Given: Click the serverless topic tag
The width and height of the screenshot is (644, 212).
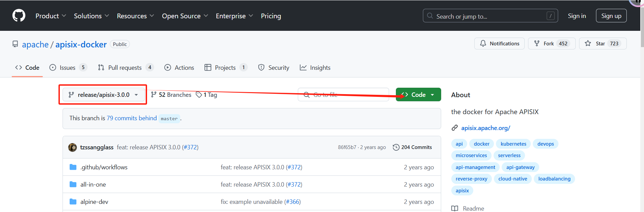Looking at the screenshot, I should [x=509, y=155].
